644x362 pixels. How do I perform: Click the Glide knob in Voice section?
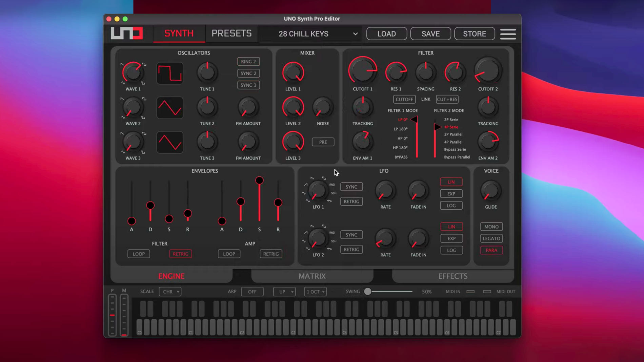point(490,191)
